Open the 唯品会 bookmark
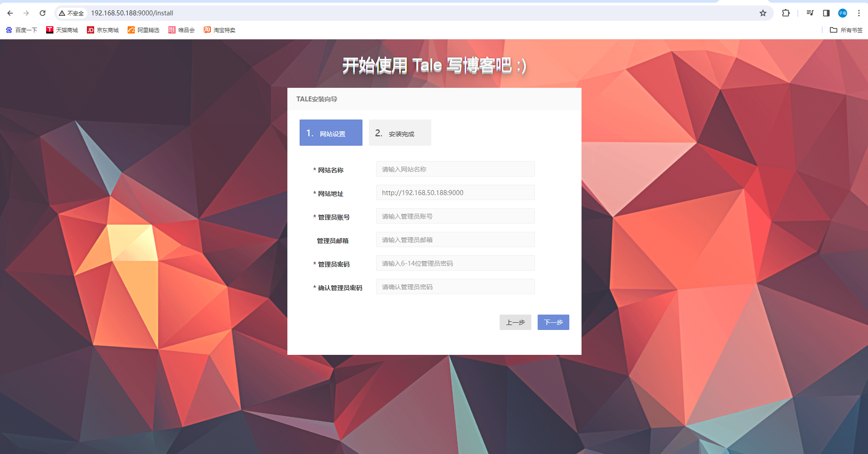The height and width of the screenshot is (454, 868). [181, 30]
